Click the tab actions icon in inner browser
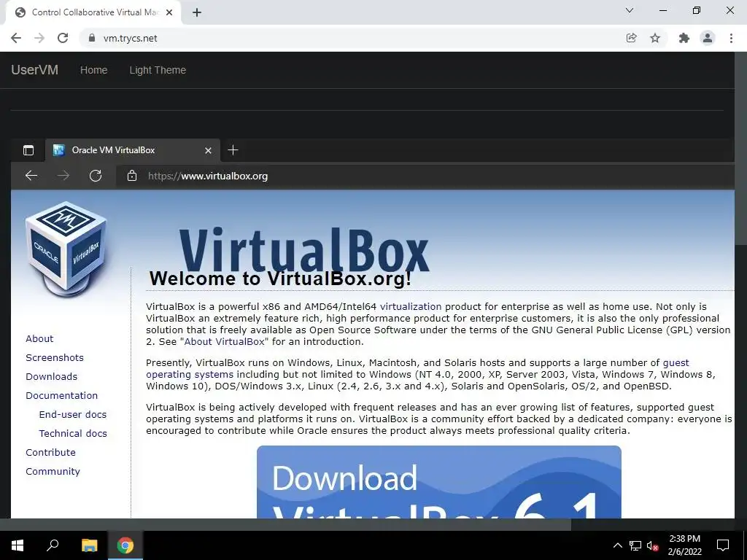Image resolution: width=747 pixels, height=560 pixels. [x=28, y=150]
